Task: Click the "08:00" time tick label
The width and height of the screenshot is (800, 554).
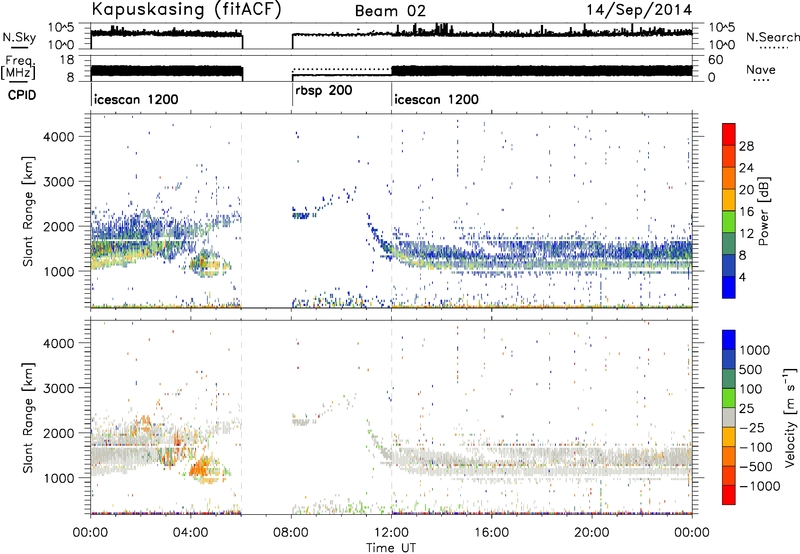Action: [x=291, y=533]
